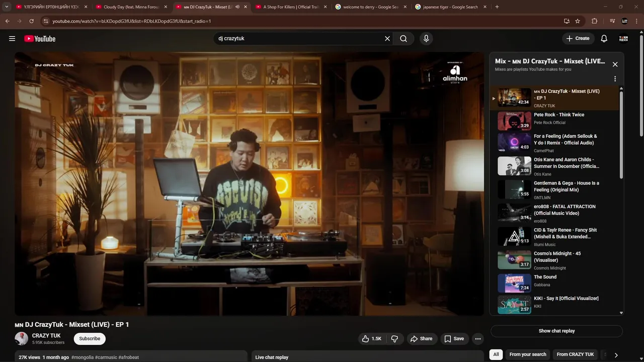Open the Mix playlist options menu
Screen dimensions: 644x362
pos(615,79)
